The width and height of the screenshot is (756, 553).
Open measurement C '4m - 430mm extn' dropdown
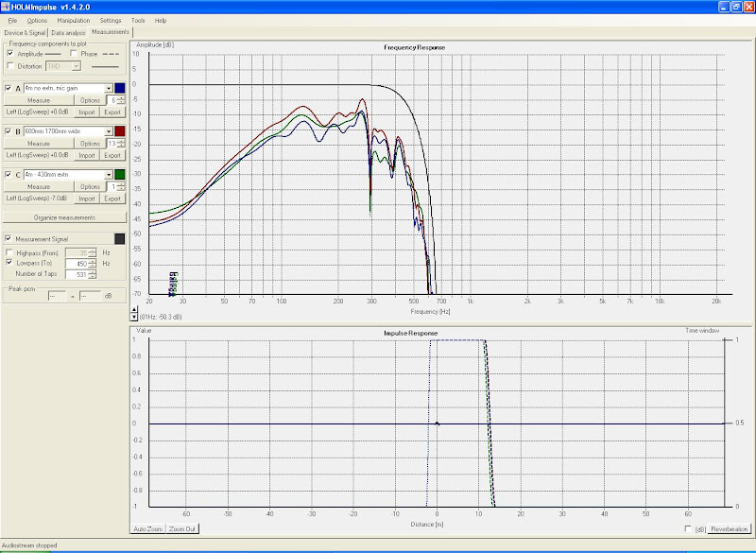tap(109, 174)
